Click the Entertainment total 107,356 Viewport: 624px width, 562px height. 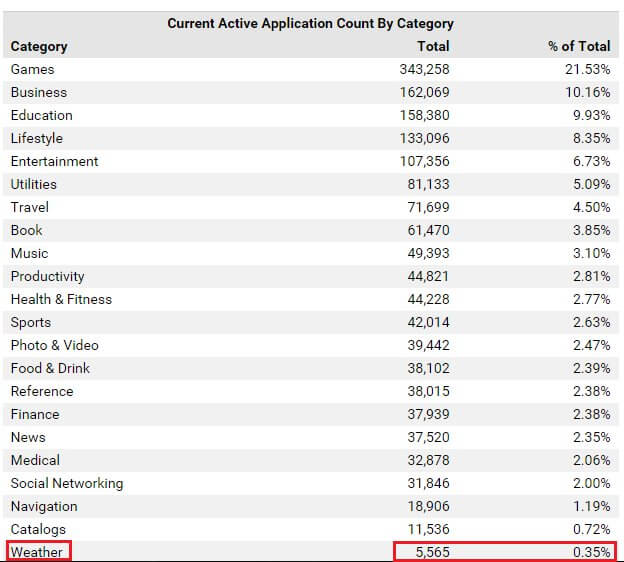[424, 161]
